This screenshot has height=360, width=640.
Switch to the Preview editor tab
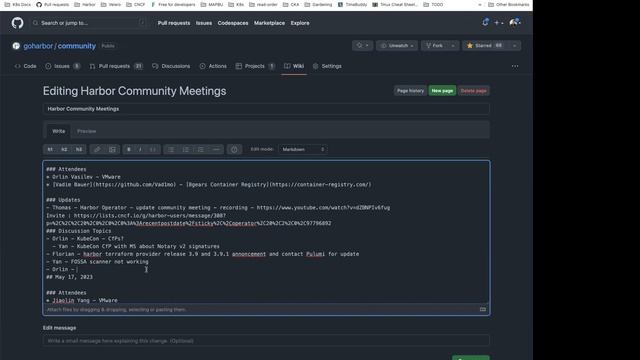coord(87,131)
